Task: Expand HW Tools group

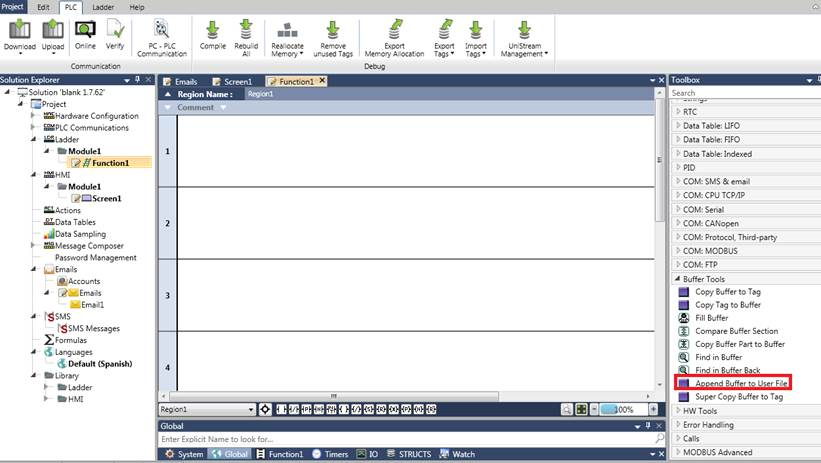Action: tap(678, 411)
